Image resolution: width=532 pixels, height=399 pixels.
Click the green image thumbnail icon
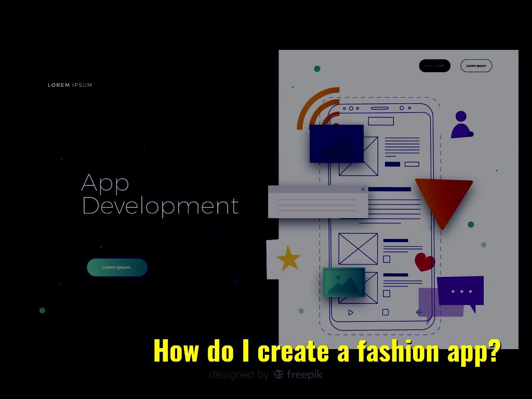click(x=344, y=282)
